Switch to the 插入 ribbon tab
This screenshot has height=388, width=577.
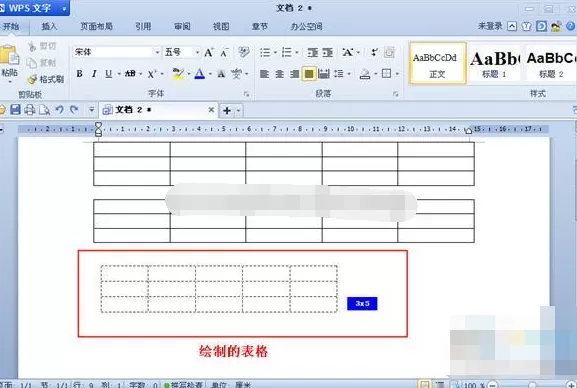coord(49,27)
